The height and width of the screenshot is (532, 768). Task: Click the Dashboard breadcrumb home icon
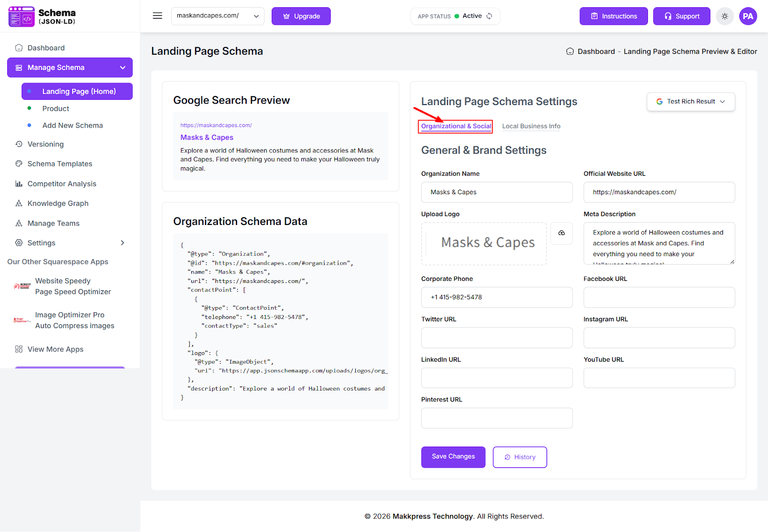[x=570, y=51]
